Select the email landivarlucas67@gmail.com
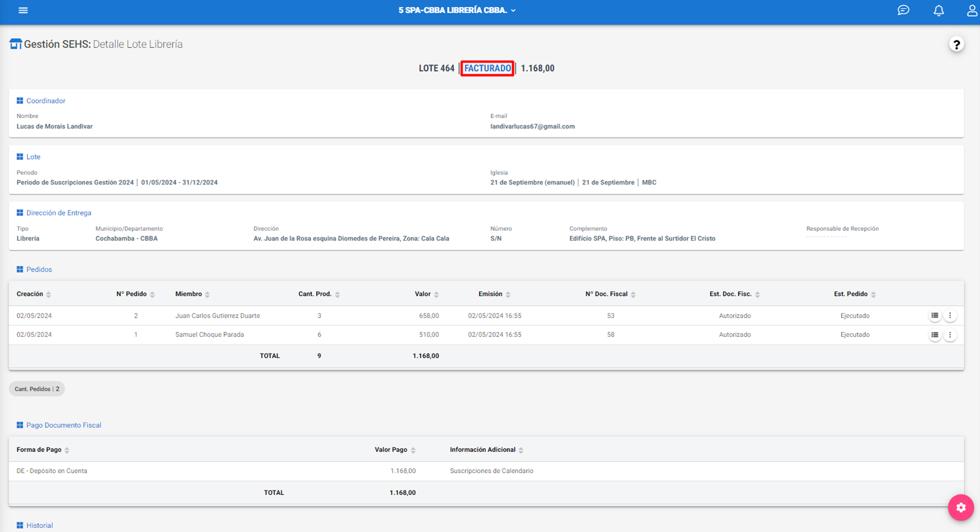The height and width of the screenshot is (532, 980). pos(532,126)
